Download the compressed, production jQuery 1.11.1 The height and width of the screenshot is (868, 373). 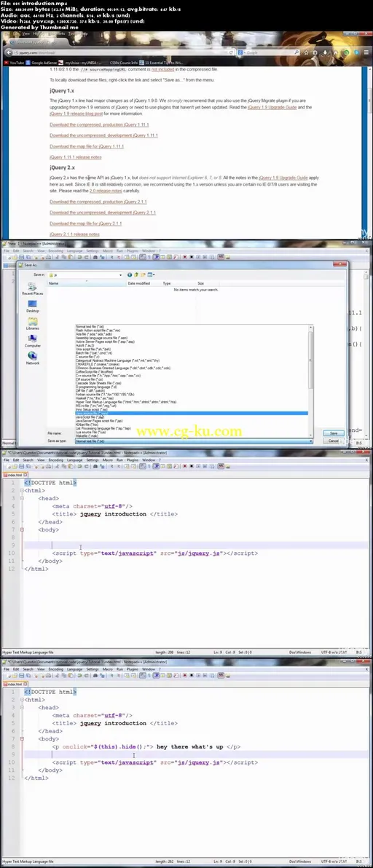[x=99, y=125]
